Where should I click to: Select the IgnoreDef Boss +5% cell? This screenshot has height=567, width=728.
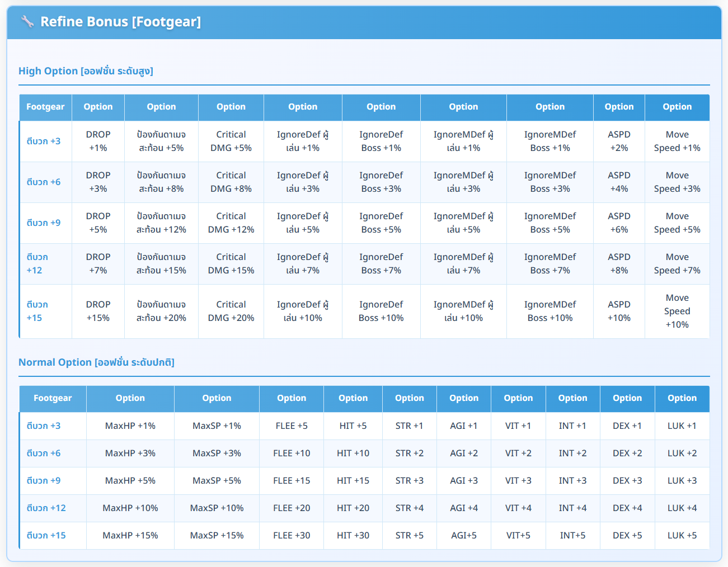point(381,223)
